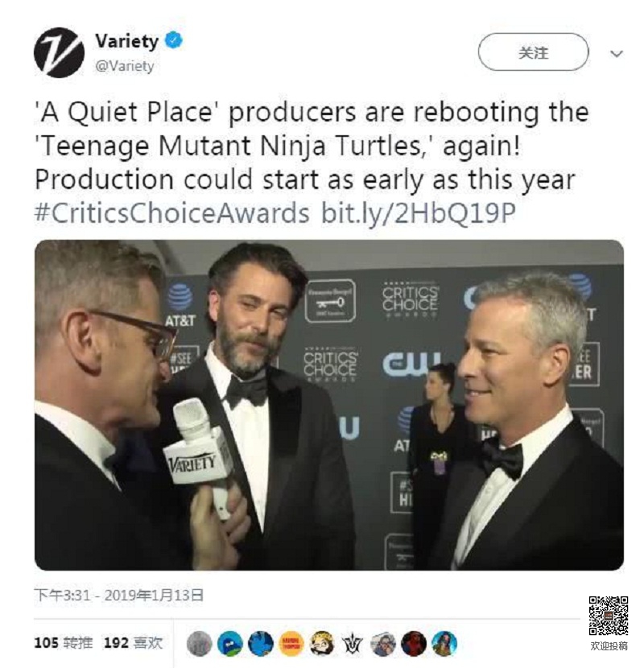
Task: Click the dark red liker avatar
Action: coord(414,643)
